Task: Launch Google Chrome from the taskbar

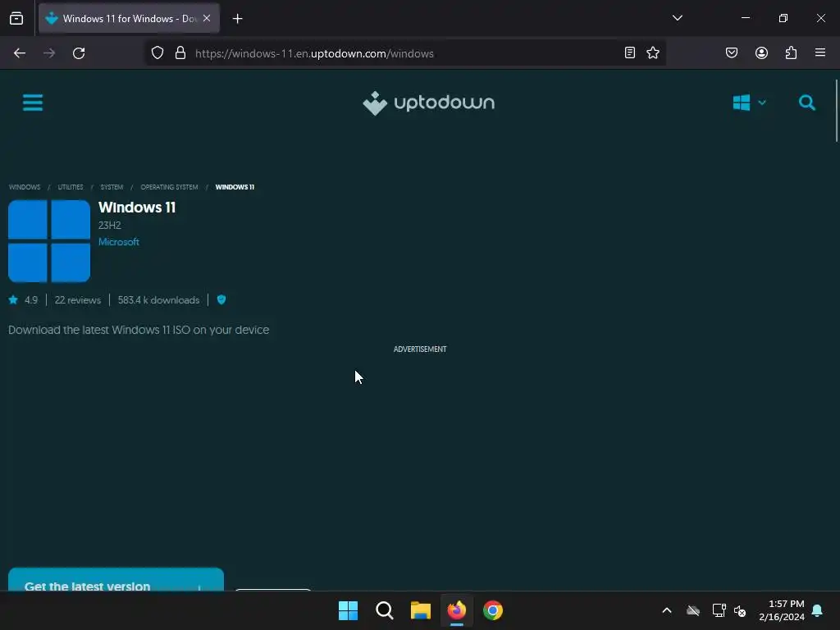Action: pos(493,610)
